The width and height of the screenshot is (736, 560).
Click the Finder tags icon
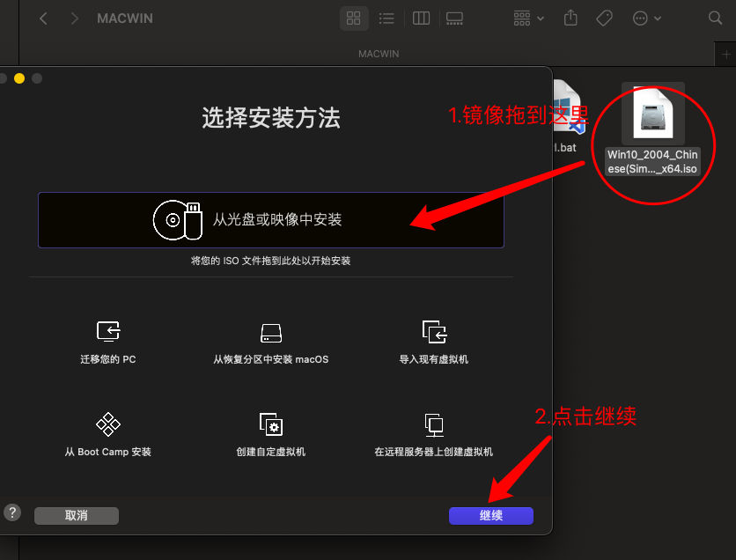coord(604,18)
